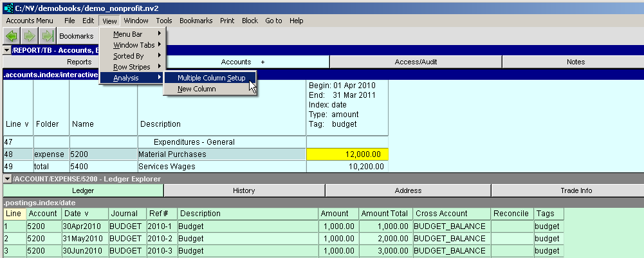Click the application icon in title bar
Image resolution: width=644 pixels, height=258 pixels.
click(x=8, y=7)
